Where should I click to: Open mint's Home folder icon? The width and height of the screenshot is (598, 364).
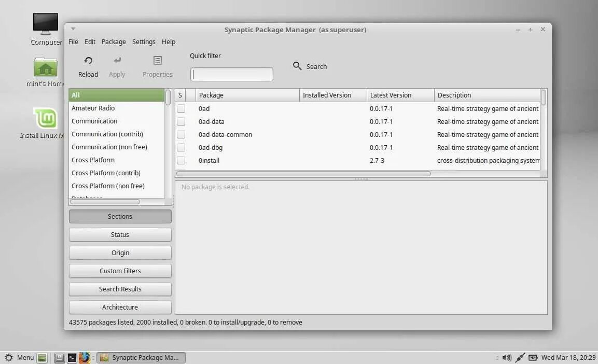[46, 67]
